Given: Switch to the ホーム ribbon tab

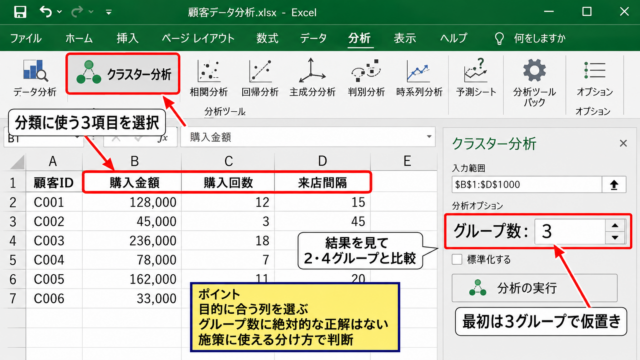Looking at the screenshot, I should click(79, 38).
